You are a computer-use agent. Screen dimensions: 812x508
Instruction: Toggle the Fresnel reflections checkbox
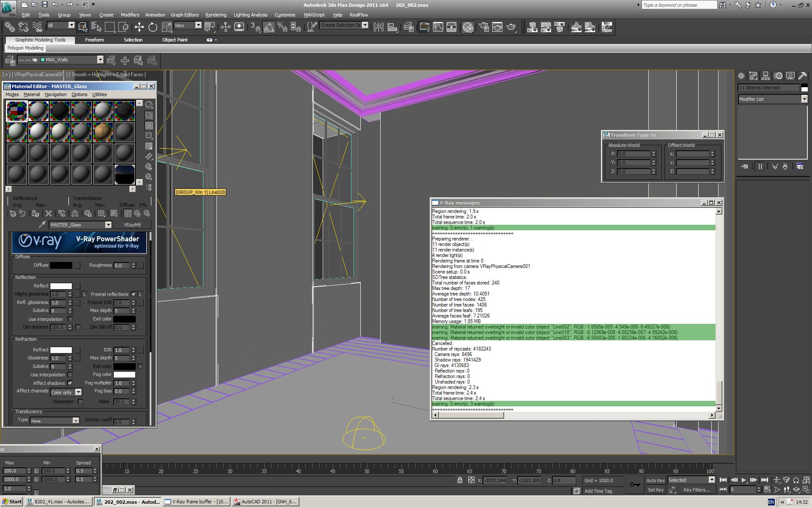tap(134, 294)
